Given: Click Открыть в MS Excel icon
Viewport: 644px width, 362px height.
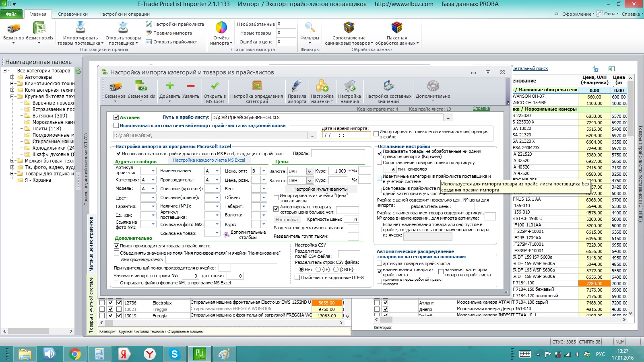Looking at the screenshot, I should point(215,86).
